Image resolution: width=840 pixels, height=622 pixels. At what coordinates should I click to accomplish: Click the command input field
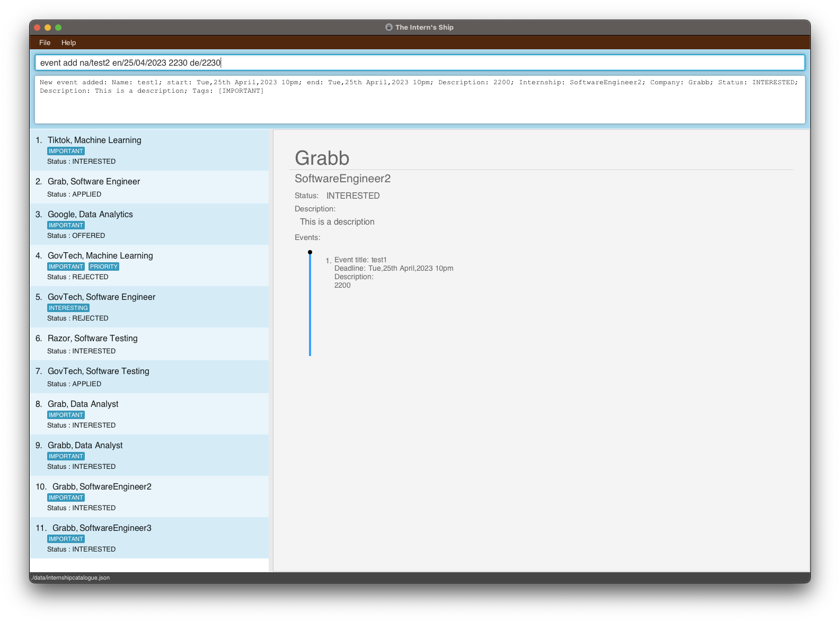420,63
